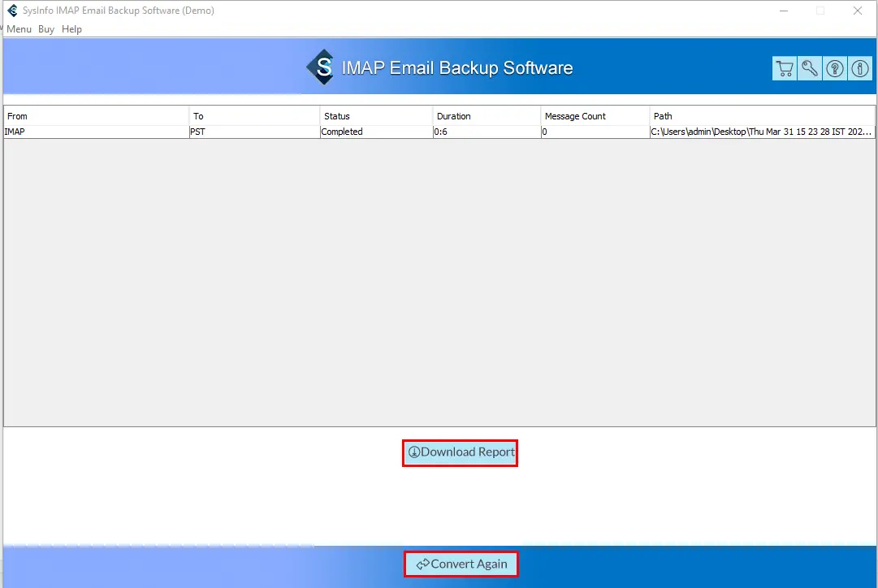Image resolution: width=878 pixels, height=588 pixels.
Task: Open the info (i) icon
Action: pyautogui.click(x=859, y=69)
